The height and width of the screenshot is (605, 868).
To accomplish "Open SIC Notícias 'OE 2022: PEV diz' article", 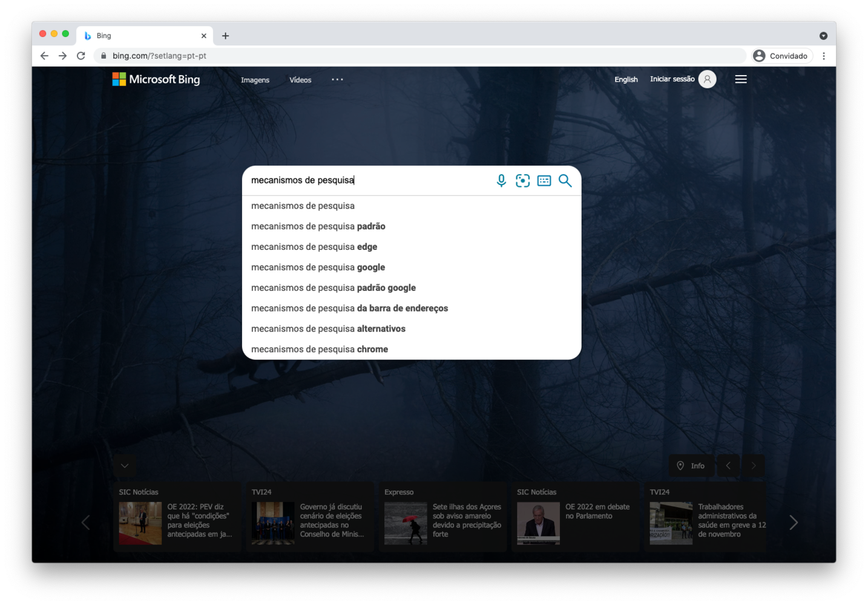I will point(177,517).
